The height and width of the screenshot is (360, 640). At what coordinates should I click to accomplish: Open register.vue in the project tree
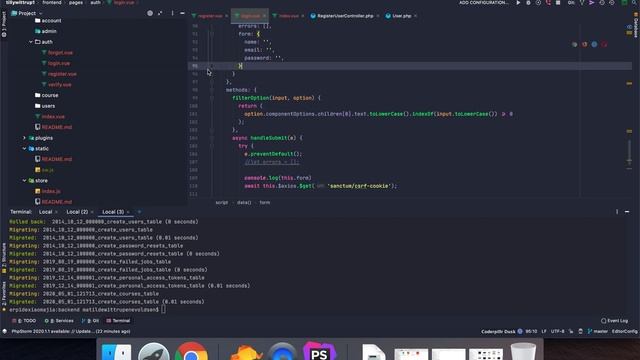pyautogui.click(x=62, y=74)
